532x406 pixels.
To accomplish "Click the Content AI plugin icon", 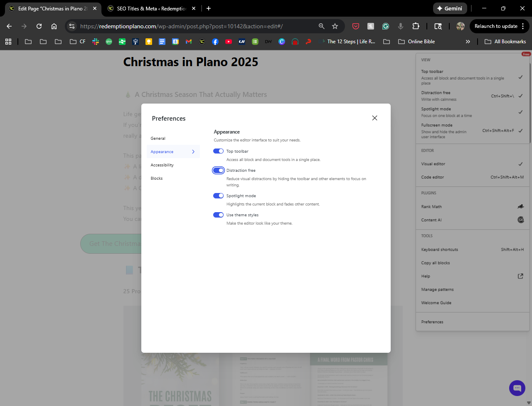I will pyautogui.click(x=520, y=220).
